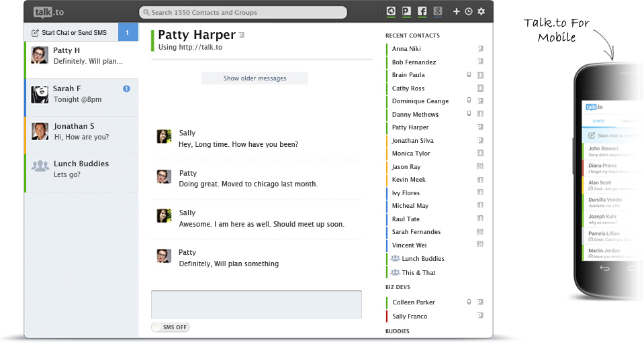
Task: Click the talk.to logo
Action: [48, 12]
